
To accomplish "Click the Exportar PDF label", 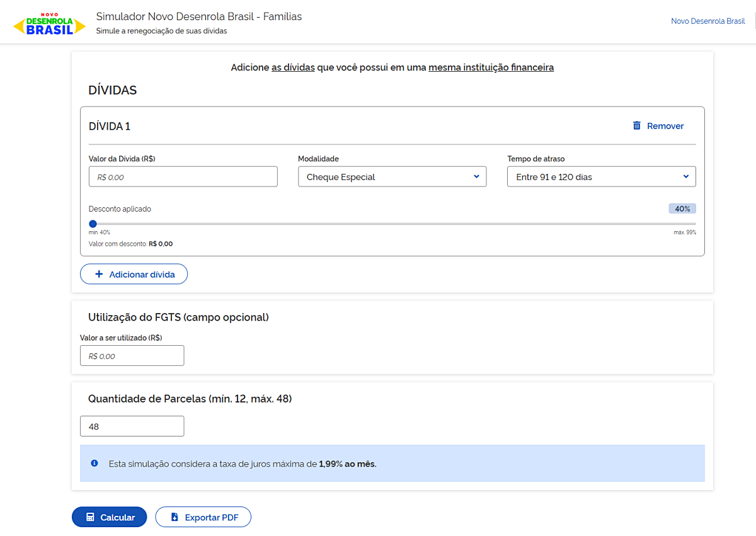I will pyautogui.click(x=212, y=517).
